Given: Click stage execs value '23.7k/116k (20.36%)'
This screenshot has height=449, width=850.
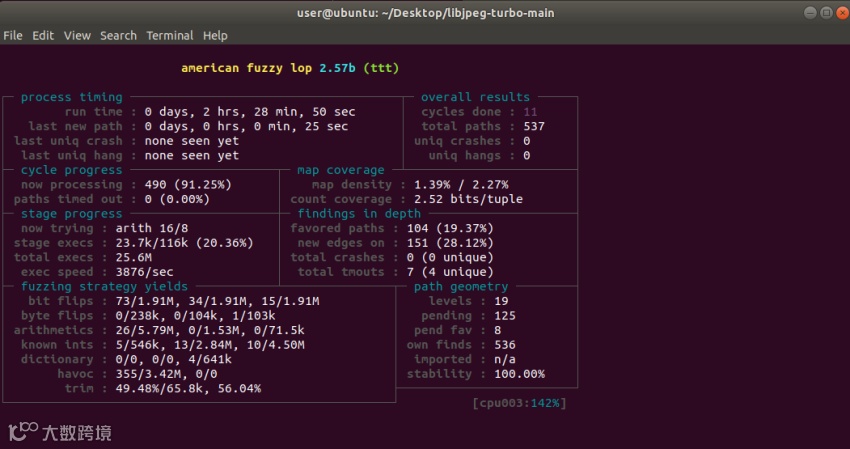Looking at the screenshot, I should coord(184,243).
